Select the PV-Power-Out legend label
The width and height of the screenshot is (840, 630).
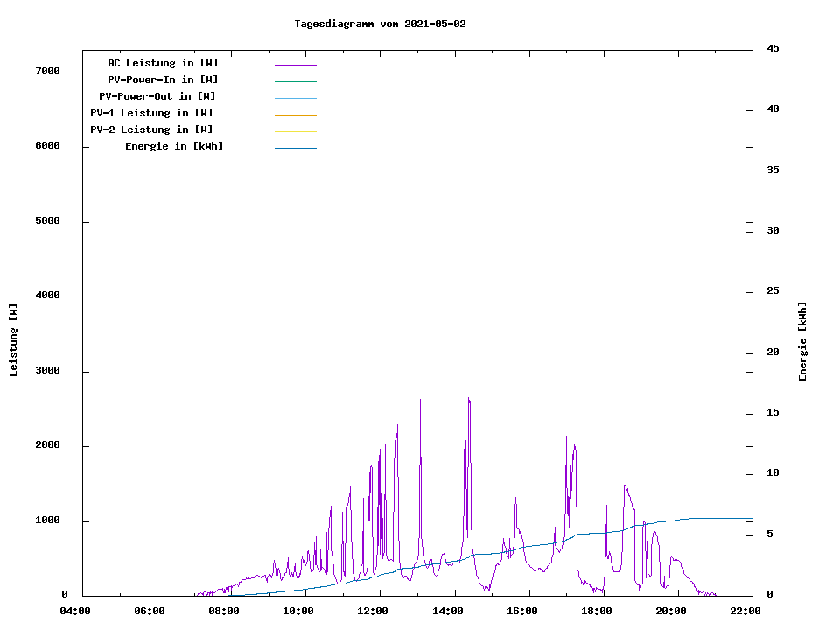[157, 96]
